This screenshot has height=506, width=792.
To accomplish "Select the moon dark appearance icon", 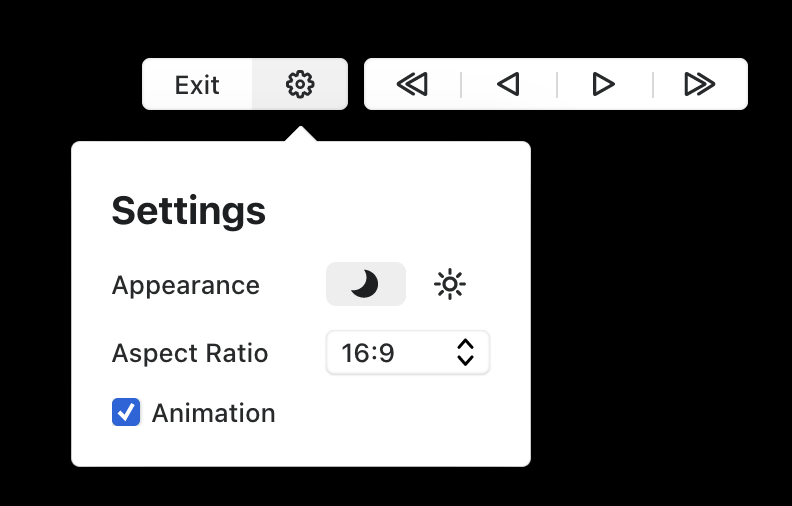I will click(365, 284).
